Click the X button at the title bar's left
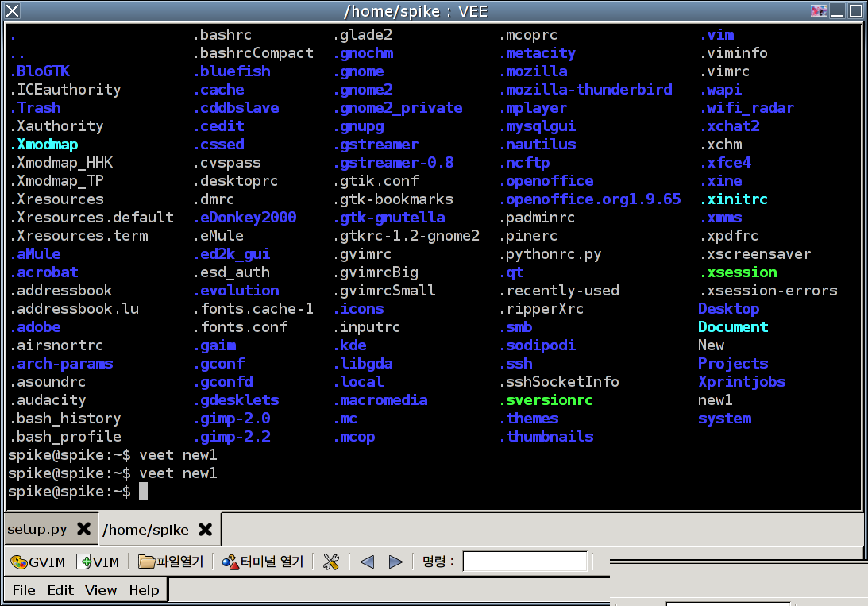This screenshot has height=606, width=868. coord(12,11)
